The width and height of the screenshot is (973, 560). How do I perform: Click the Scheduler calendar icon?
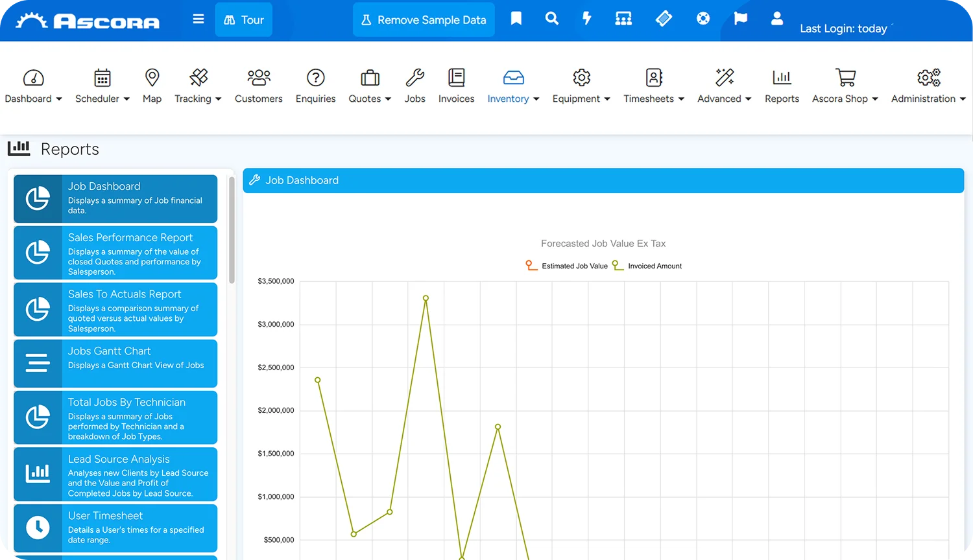tap(102, 78)
